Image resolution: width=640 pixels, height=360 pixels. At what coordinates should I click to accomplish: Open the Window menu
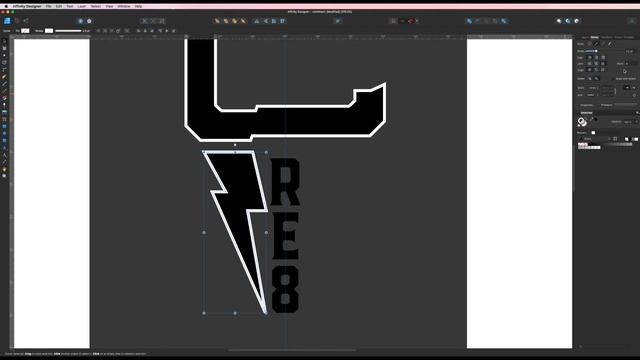coord(124,7)
